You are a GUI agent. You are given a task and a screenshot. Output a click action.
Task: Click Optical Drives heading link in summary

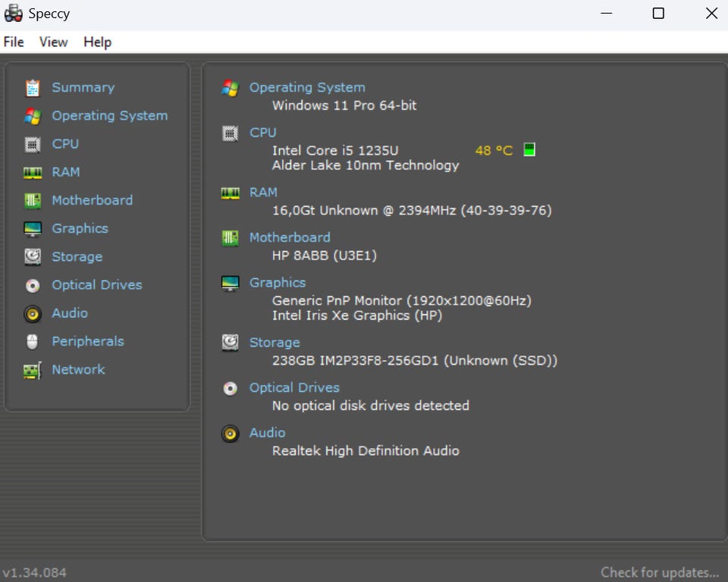point(294,387)
